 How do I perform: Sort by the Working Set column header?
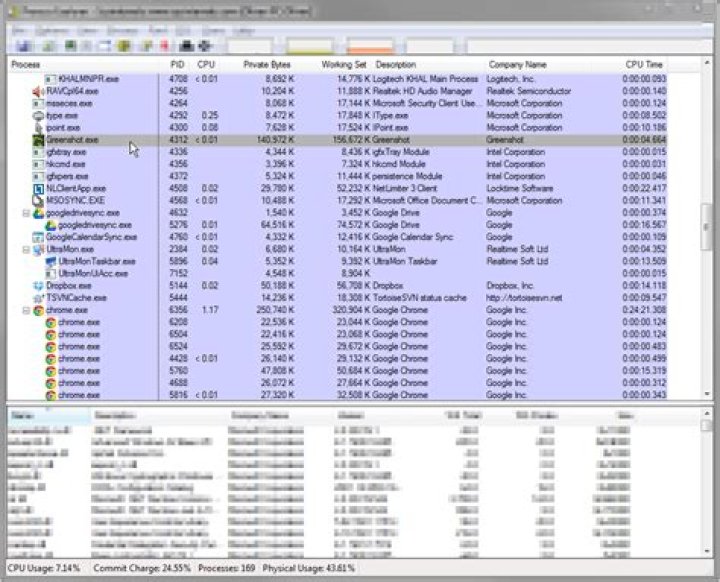(x=344, y=64)
